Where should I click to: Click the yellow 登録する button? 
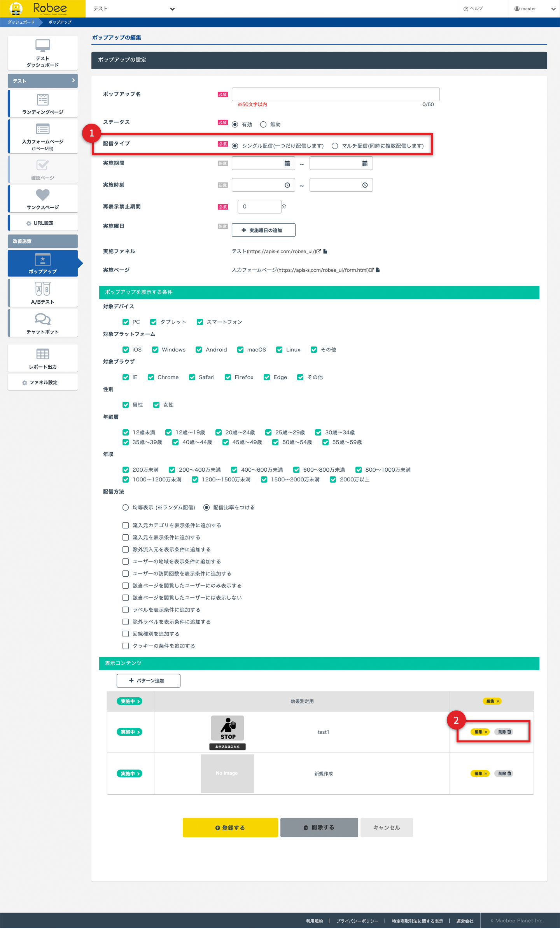coord(230,828)
